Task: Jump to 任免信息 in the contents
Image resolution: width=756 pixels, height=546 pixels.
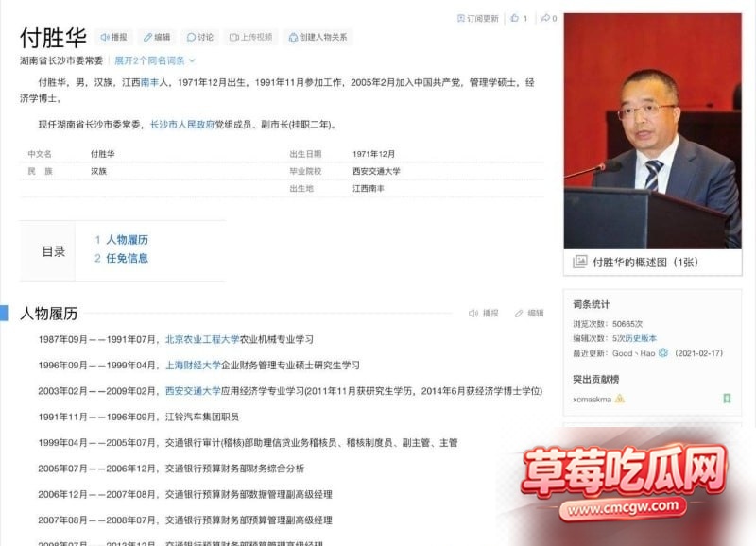Action: pos(127,258)
